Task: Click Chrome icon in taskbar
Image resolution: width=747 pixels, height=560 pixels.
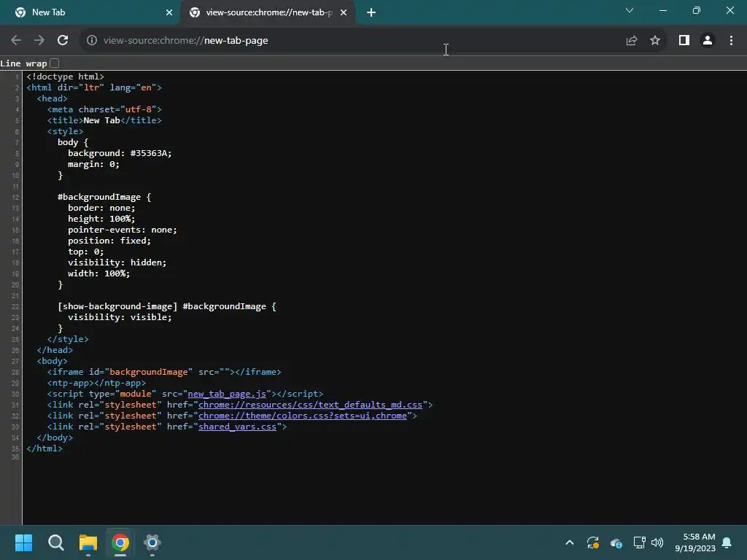Action: pos(120,542)
